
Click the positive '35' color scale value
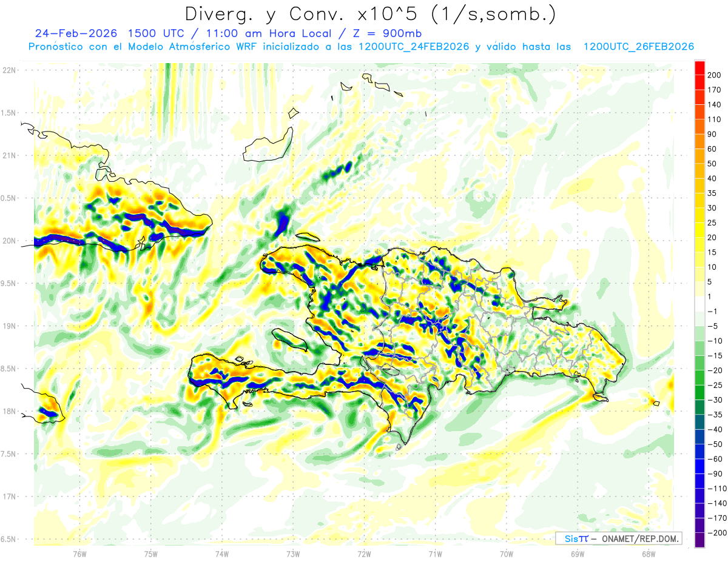713,193
